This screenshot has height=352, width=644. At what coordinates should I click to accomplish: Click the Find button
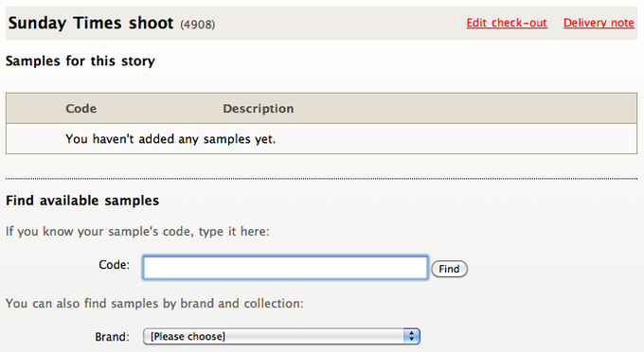(x=449, y=269)
